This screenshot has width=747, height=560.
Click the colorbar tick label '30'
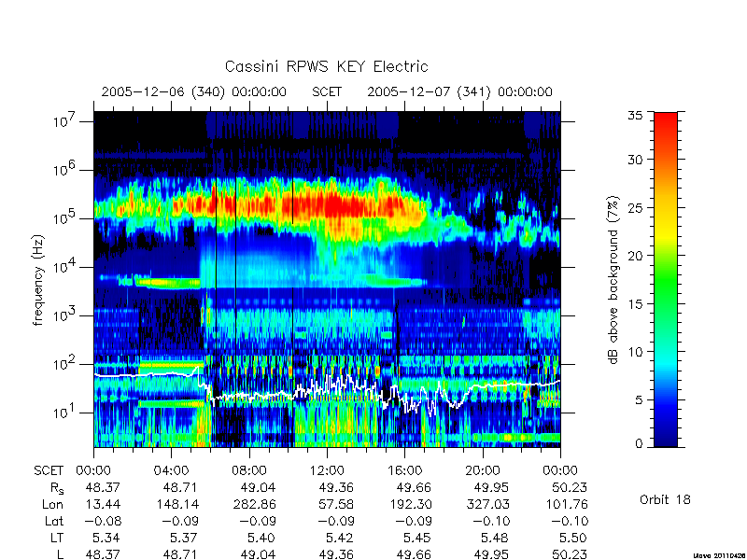coord(635,159)
